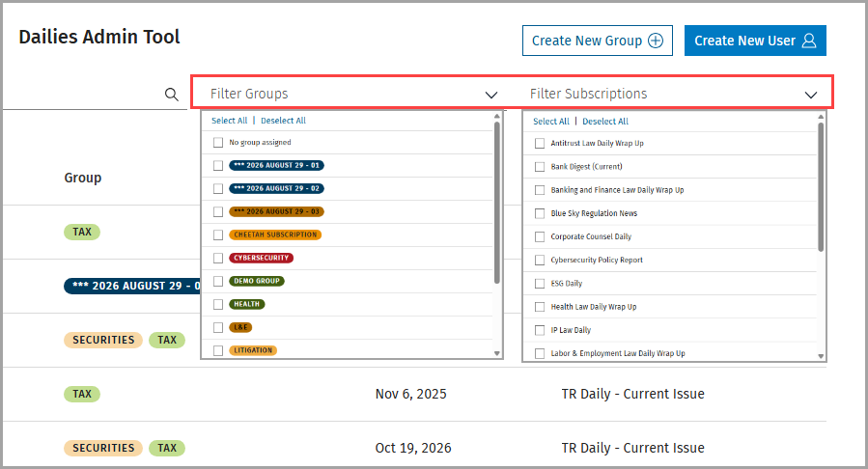This screenshot has height=469, width=868.
Task: Check ESG Daily checkbox
Action: coord(540,284)
